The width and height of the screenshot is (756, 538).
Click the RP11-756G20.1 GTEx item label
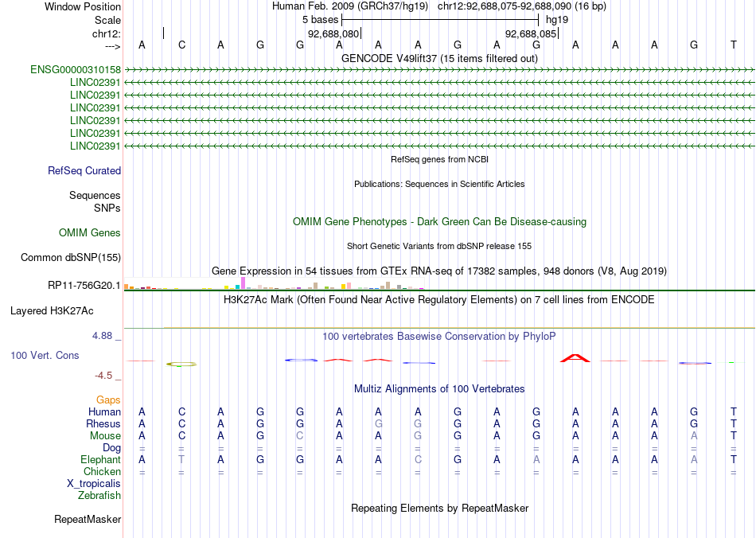(x=84, y=286)
